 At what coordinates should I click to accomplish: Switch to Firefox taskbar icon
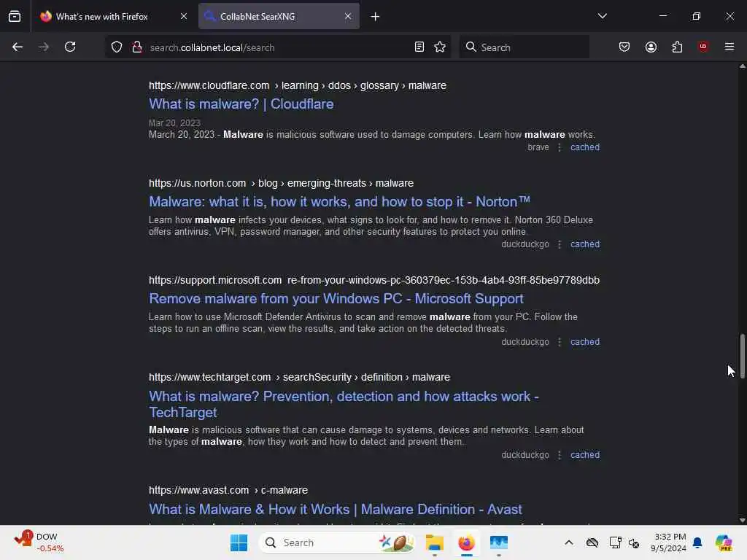[x=466, y=542]
